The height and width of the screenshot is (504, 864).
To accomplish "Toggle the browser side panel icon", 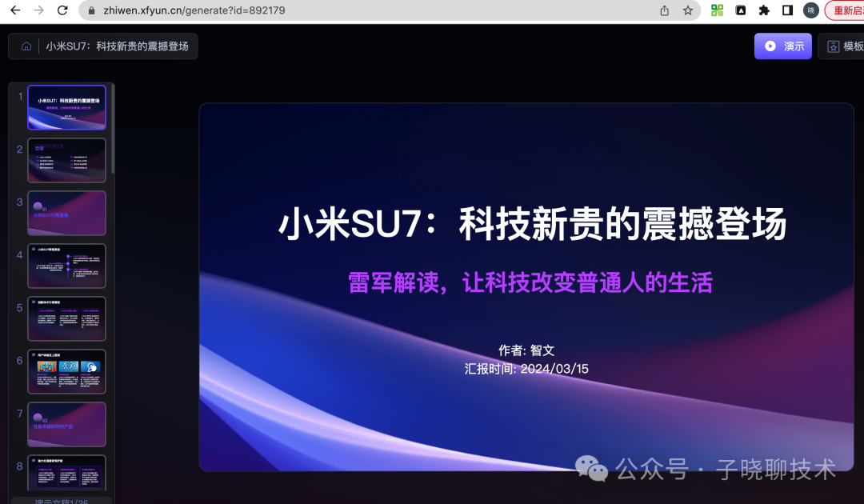I will click(x=787, y=10).
